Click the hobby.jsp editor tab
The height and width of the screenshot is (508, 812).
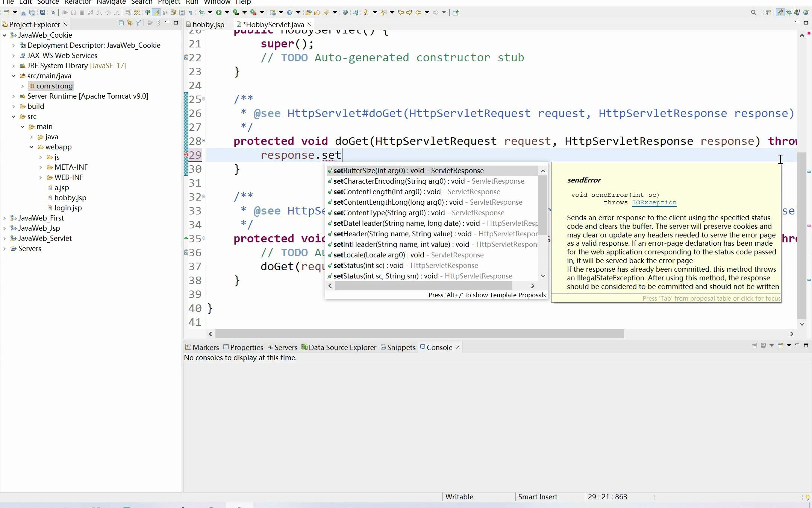coord(209,24)
